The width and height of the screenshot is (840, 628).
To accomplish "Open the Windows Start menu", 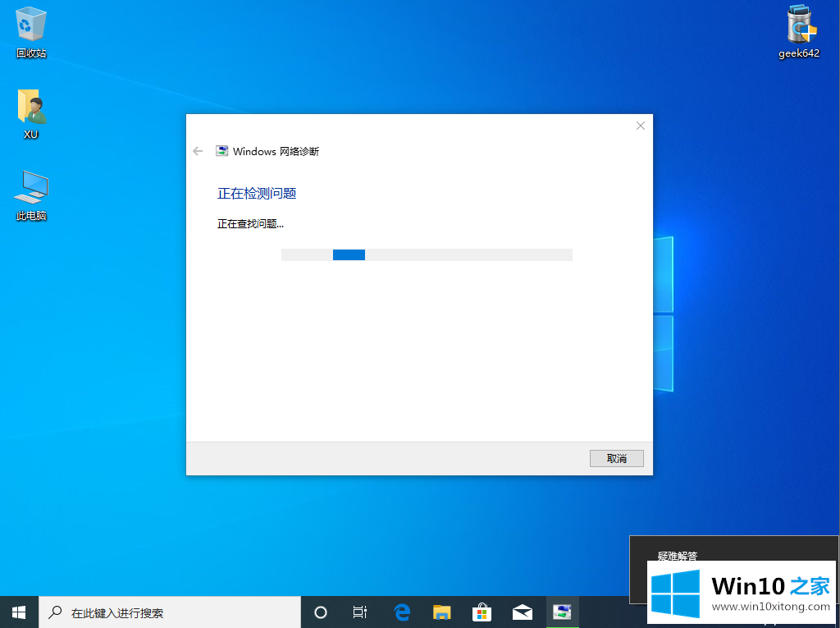I will (x=19, y=612).
